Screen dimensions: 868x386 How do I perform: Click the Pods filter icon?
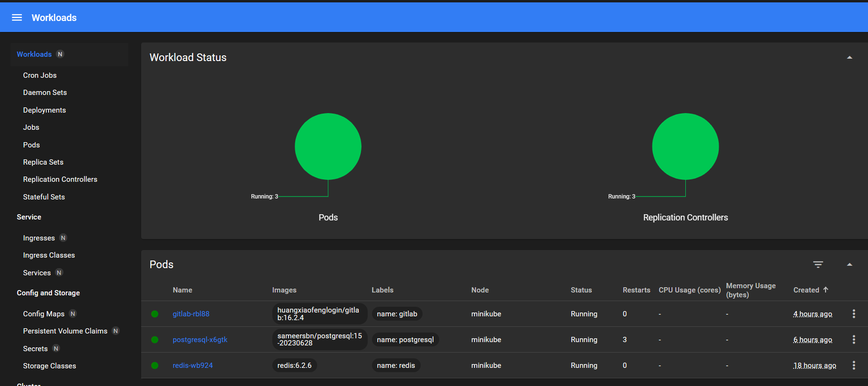click(x=818, y=264)
